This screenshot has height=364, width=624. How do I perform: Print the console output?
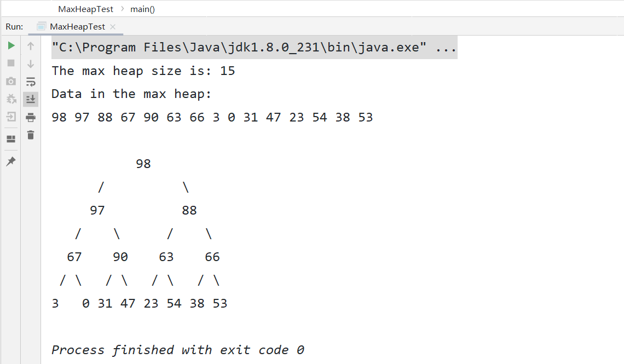(31, 117)
